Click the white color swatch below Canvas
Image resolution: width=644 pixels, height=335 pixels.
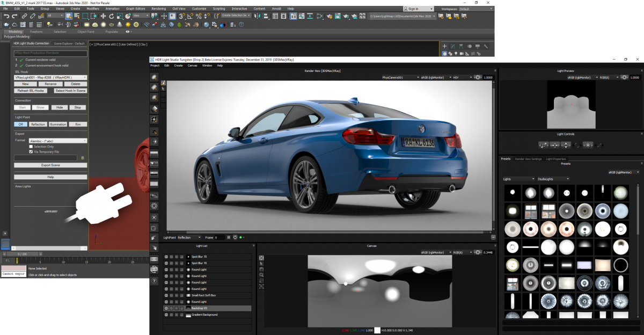[x=377, y=331]
